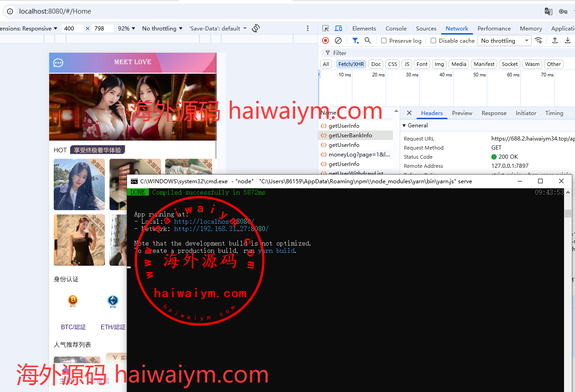Click the inspect element picker icon
Viewport: 575px width, 392px height.
pyautogui.click(x=326, y=28)
